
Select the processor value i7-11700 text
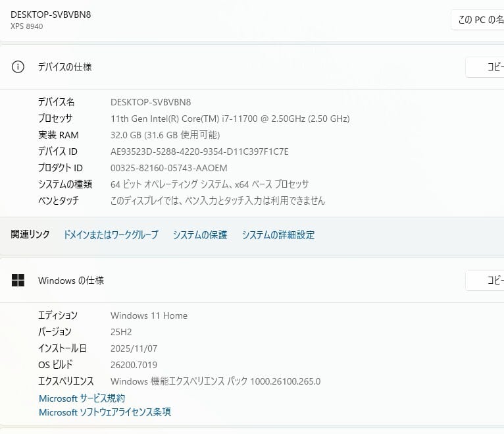click(230, 119)
